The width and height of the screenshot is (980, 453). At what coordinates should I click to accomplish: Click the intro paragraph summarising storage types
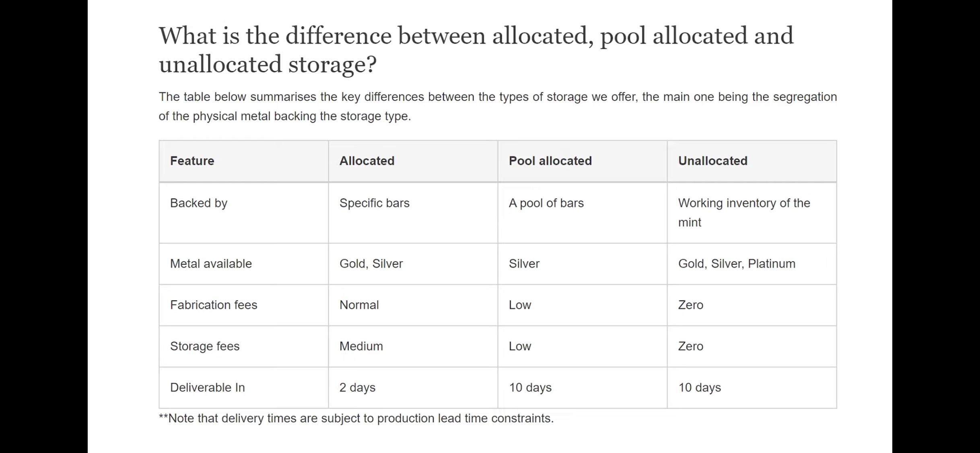coord(497,106)
